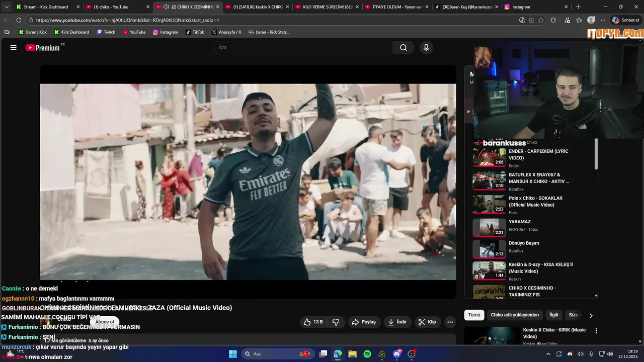644x362 pixels.
Task: Select the İlgili filter chip
Action: (554, 315)
